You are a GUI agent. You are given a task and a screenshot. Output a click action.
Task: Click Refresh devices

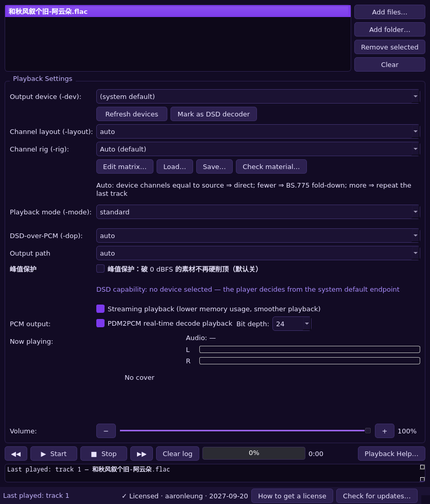click(x=132, y=114)
